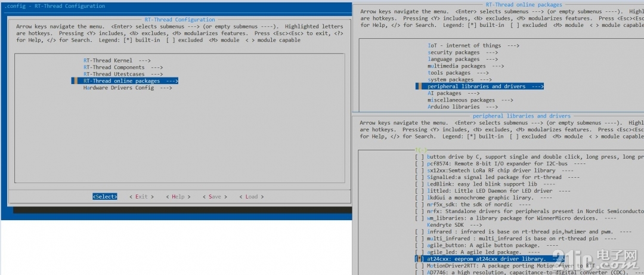Open the Hardware Drivers Config submenu
The height and width of the screenshot is (275, 644).
click(x=128, y=88)
